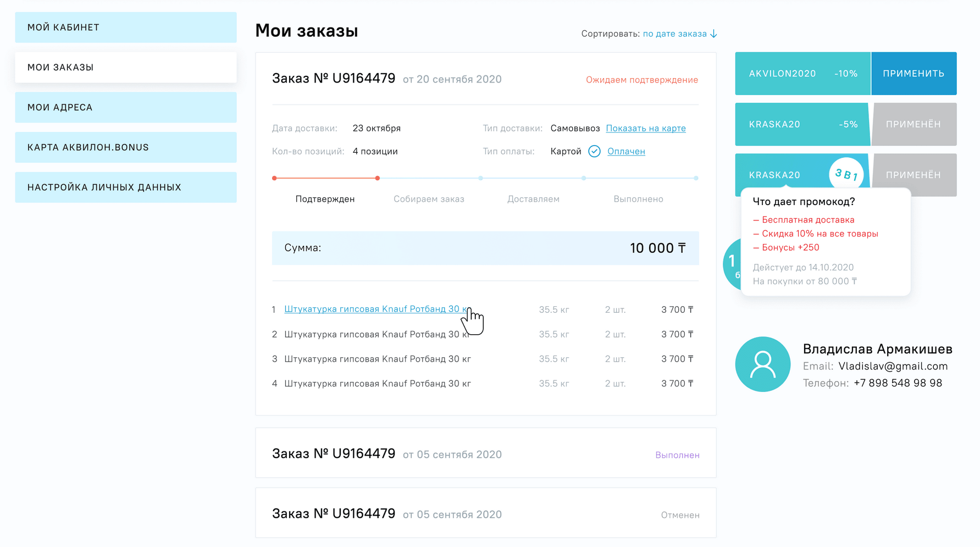Apply the AKVILON2020 promo code
Viewport: 980px width, 547px height.
point(913,73)
